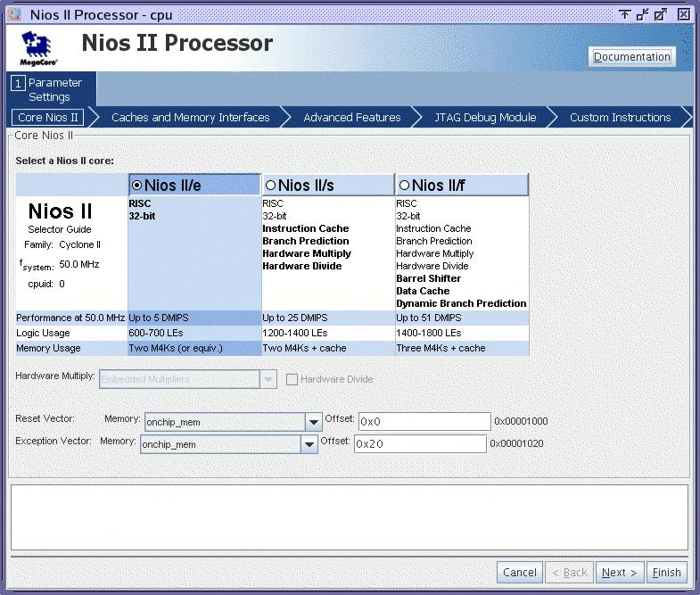This screenshot has width=700, height=595.
Task: Click the 'Two M4Ks + cache' cell
Action: 328,348
